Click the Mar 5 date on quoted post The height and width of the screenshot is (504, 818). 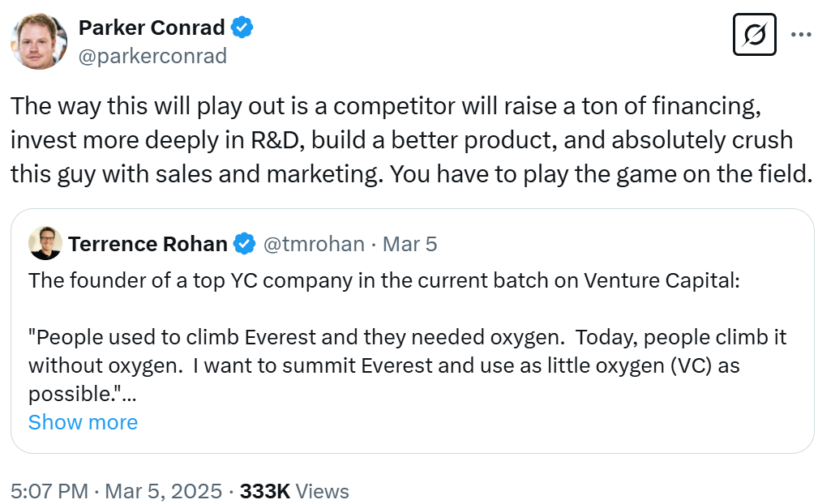click(409, 243)
